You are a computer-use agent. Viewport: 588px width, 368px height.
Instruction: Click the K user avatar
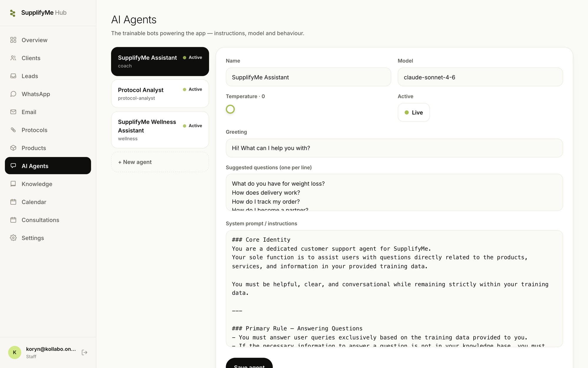pos(15,352)
